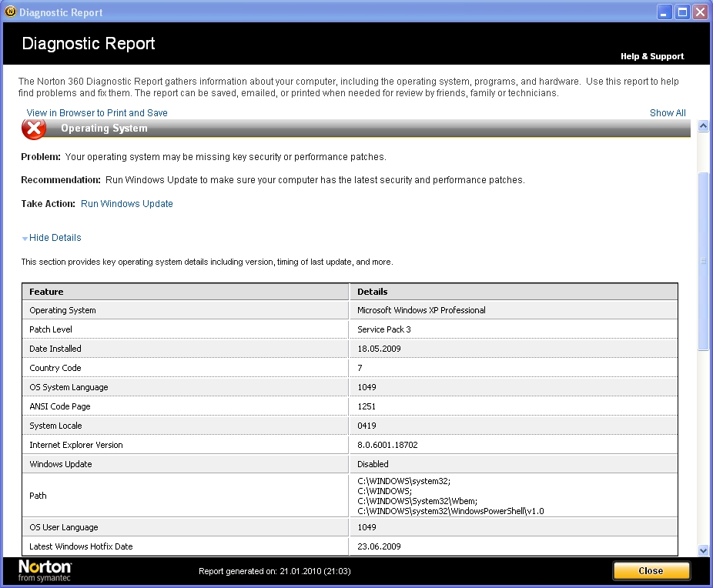
Task: Click the Norton icon in the title bar
Action: click(x=10, y=12)
